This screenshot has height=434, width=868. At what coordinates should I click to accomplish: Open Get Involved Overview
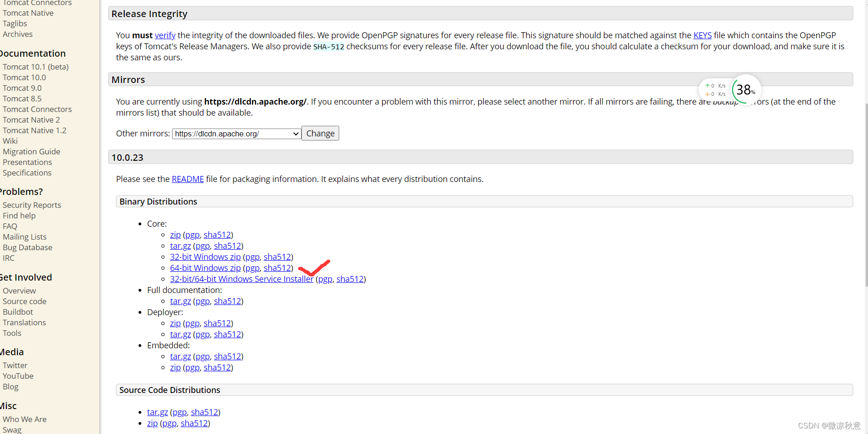[x=19, y=291]
